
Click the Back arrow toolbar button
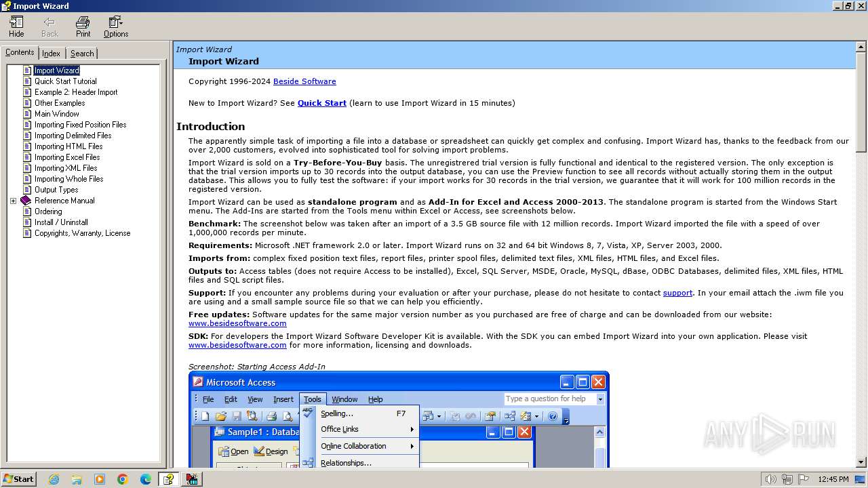coord(50,26)
